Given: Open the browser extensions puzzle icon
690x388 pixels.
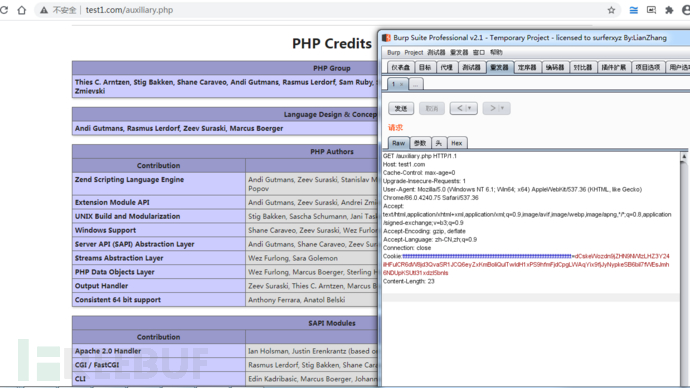Looking at the screenshot, I should [669, 10].
